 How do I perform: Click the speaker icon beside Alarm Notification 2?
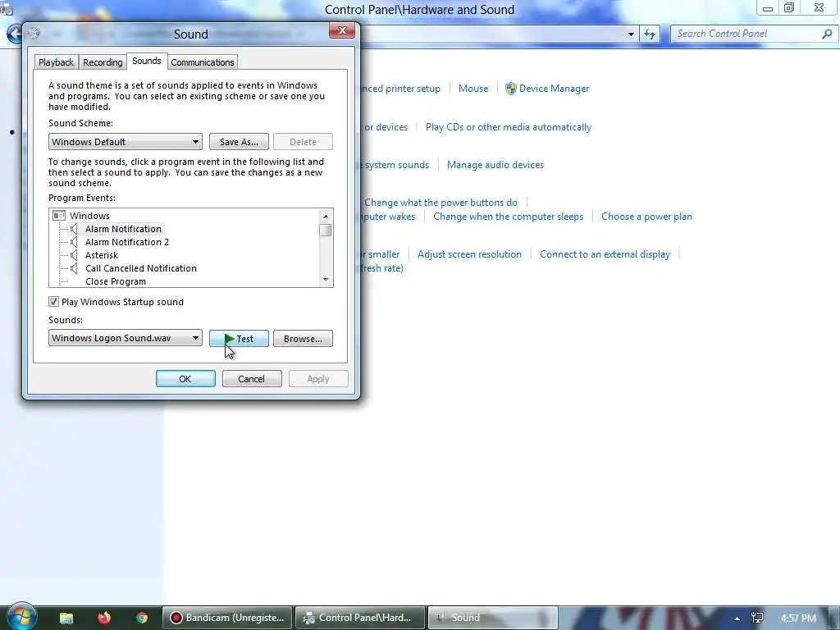pyautogui.click(x=74, y=242)
